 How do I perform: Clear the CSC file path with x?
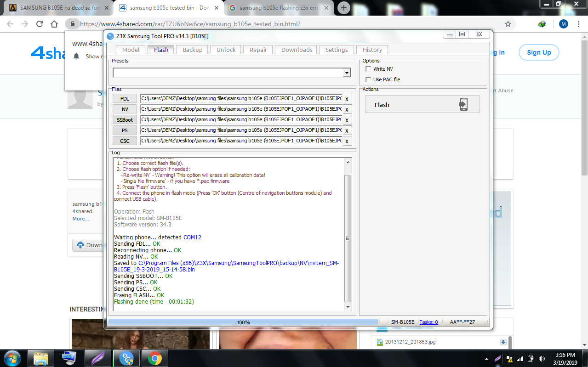(x=347, y=141)
